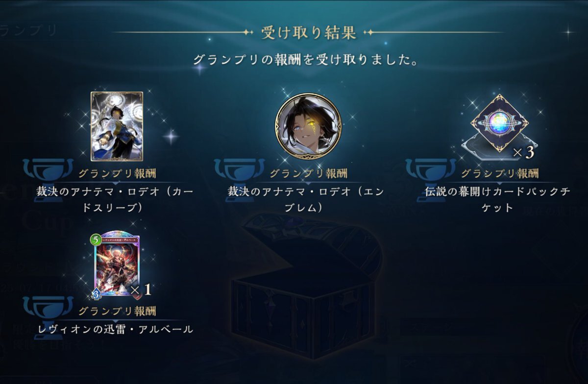Tap the 受け取り結果 title header

(308, 33)
